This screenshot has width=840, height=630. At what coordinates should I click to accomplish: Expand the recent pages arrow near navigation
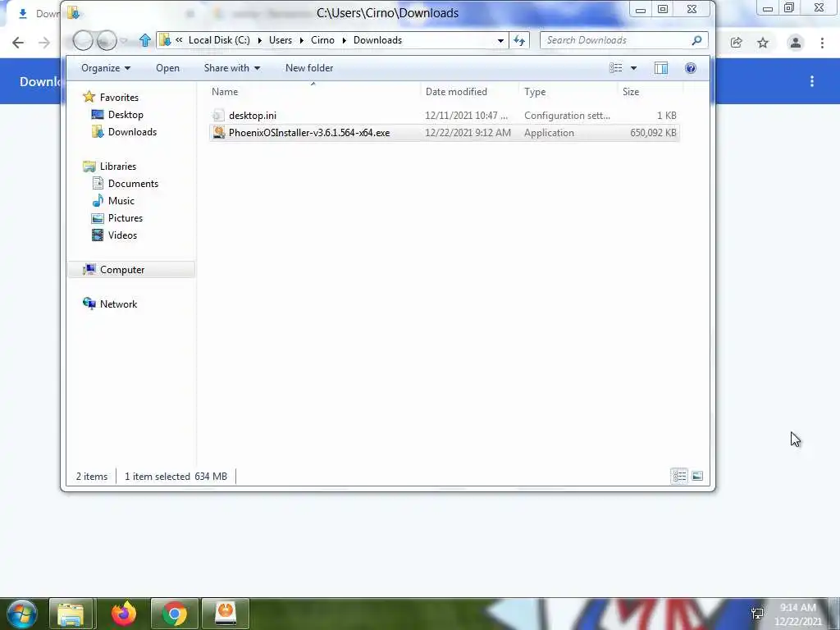(124, 41)
